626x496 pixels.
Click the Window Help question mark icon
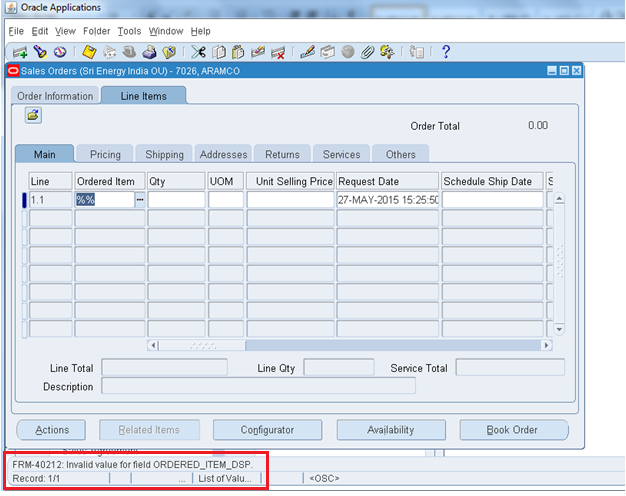[x=446, y=52]
